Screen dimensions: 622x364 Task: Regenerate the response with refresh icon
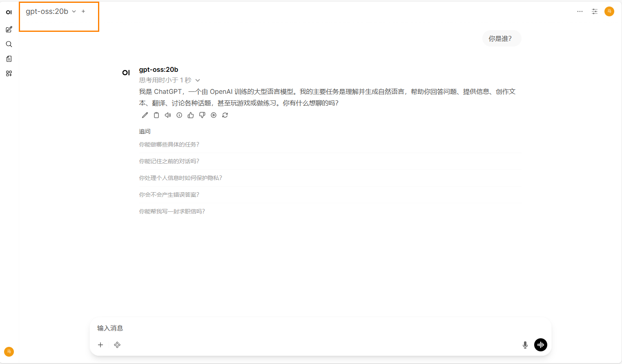click(225, 115)
